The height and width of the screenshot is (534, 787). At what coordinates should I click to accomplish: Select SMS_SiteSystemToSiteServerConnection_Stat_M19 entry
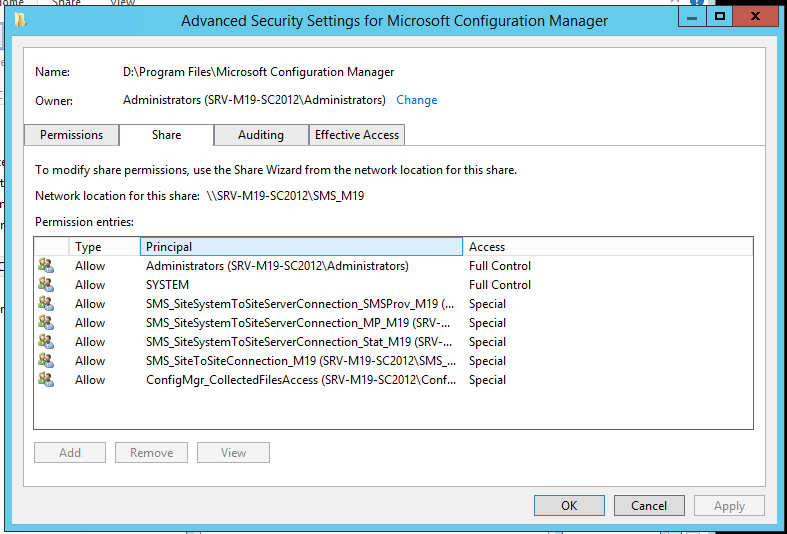[394, 342]
